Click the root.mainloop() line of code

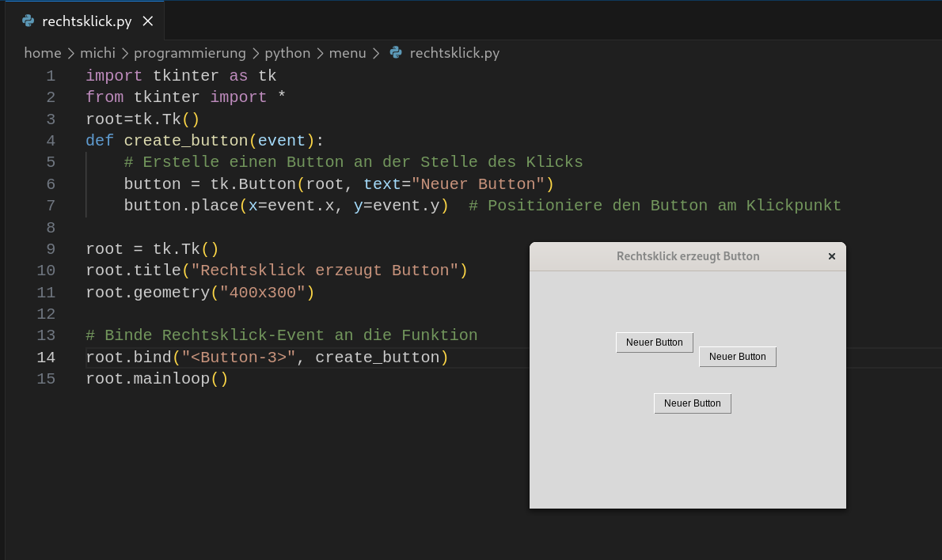click(x=157, y=379)
